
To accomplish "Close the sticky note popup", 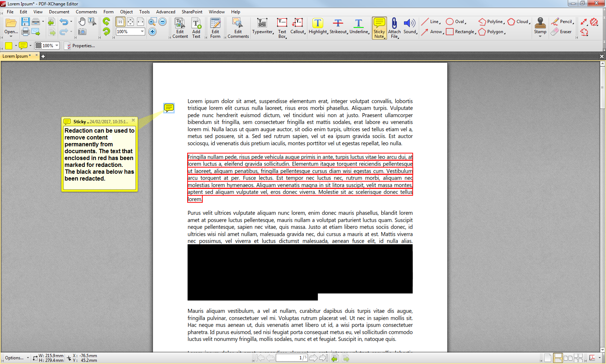I will (x=133, y=120).
